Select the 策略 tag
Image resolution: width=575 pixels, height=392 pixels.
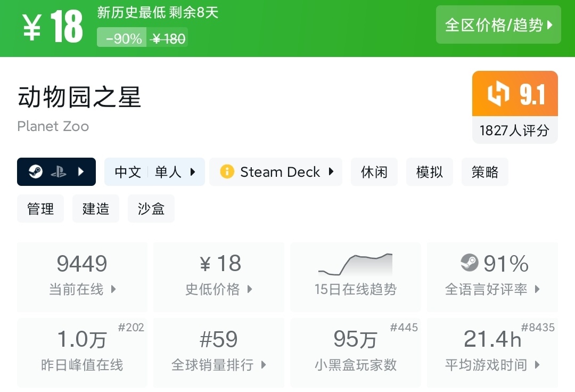(485, 172)
